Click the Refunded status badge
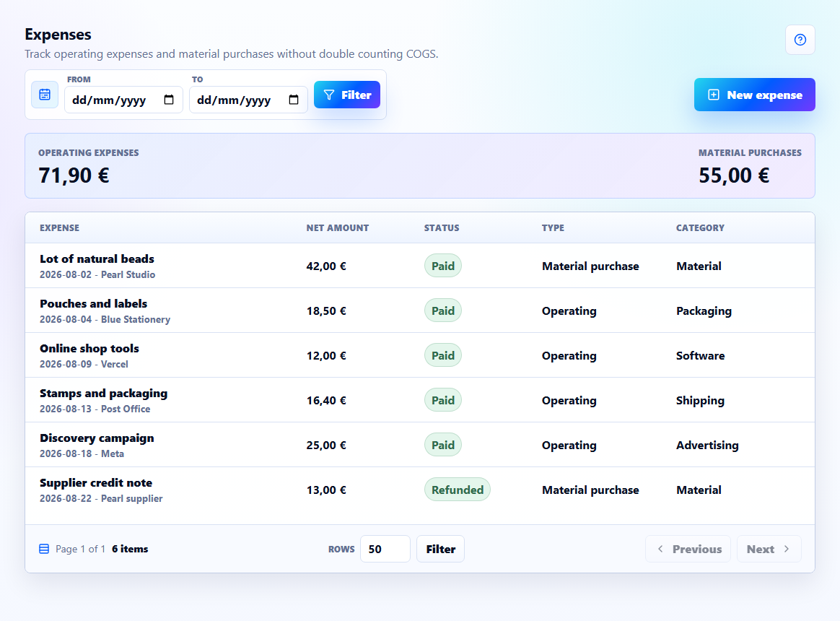Screen dimensions: 840x621 click(458, 490)
